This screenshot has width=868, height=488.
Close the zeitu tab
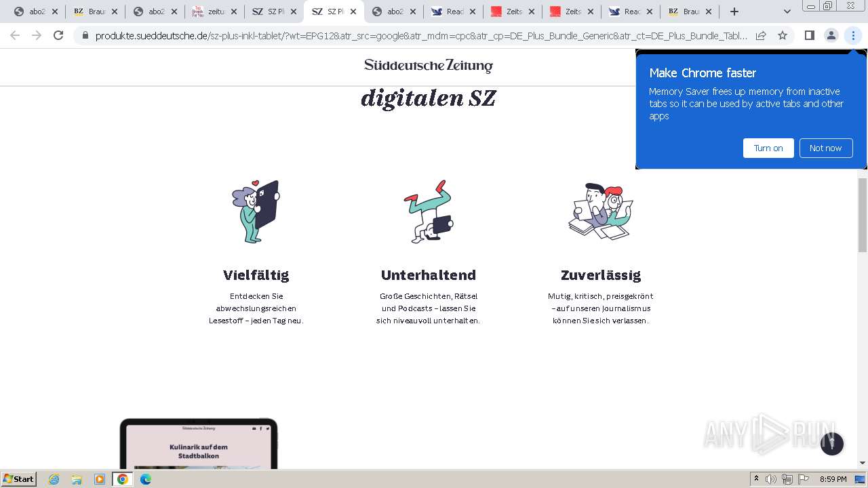[x=234, y=12]
